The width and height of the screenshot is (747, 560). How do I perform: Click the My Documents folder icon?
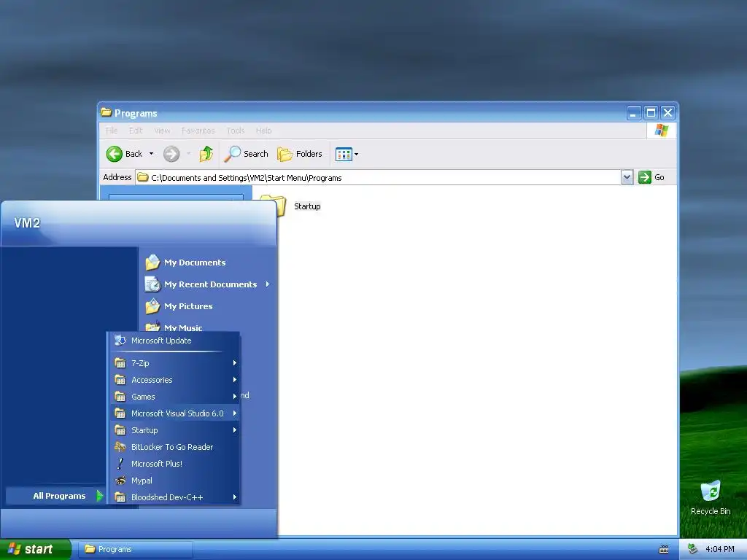coord(152,262)
